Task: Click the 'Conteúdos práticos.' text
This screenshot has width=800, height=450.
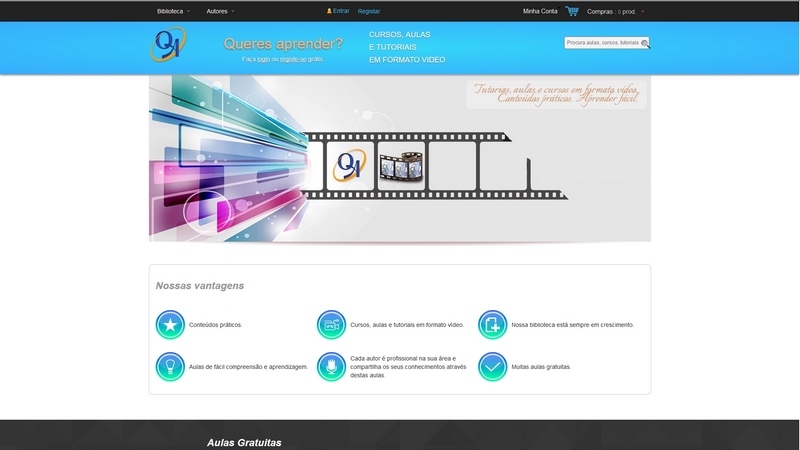Action: [x=215, y=325]
